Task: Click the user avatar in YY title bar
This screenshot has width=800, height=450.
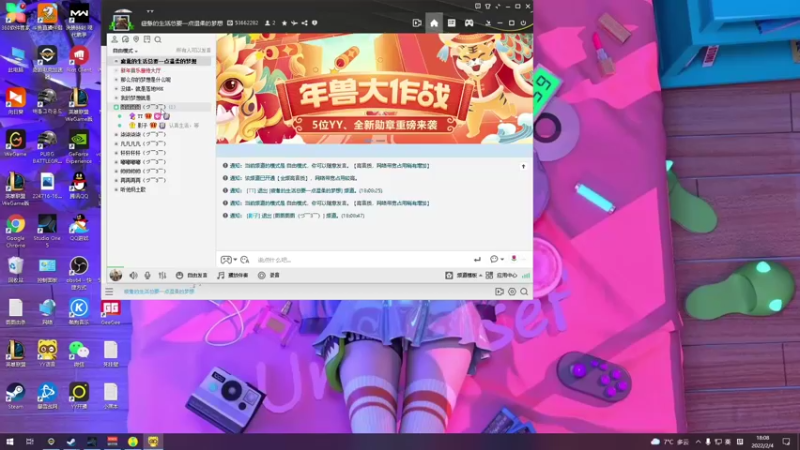Action: coord(121,22)
